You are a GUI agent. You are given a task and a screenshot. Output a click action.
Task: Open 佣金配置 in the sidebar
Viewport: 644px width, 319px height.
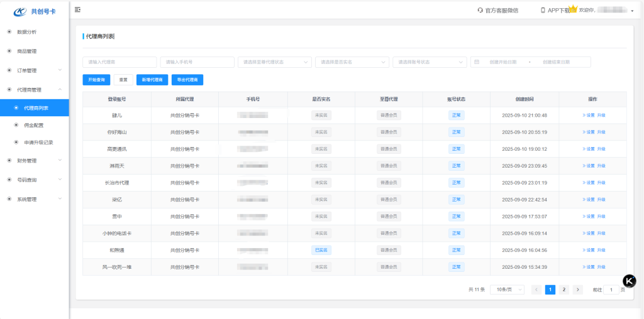[33, 126]
